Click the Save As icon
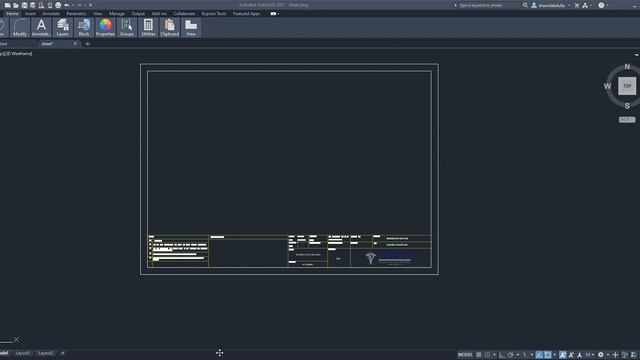The height and width of the screenshot is (360, 640). pos(33,5)
